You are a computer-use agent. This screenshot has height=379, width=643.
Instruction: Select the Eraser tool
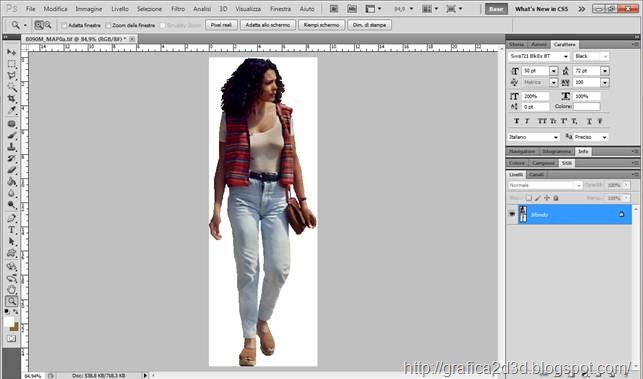pos(11,170)
